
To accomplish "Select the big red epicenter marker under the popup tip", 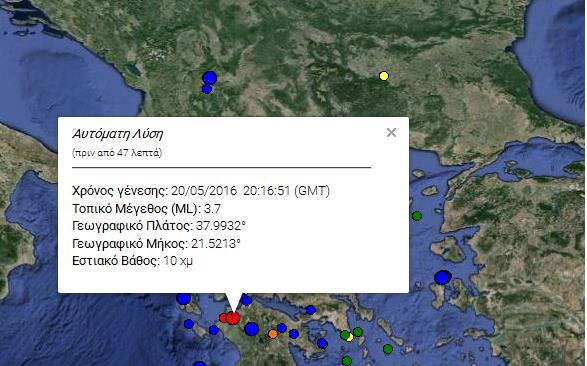I will pos(233,318).
